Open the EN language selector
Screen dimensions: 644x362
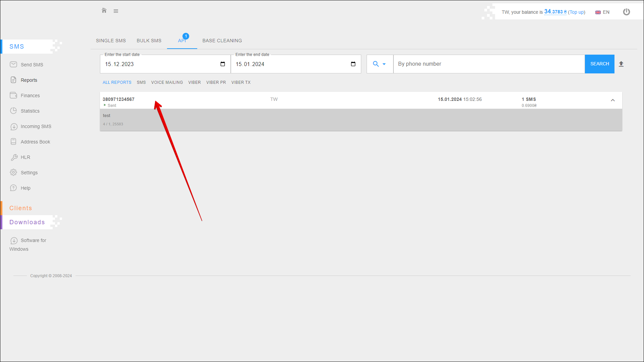tap(602, 12)
